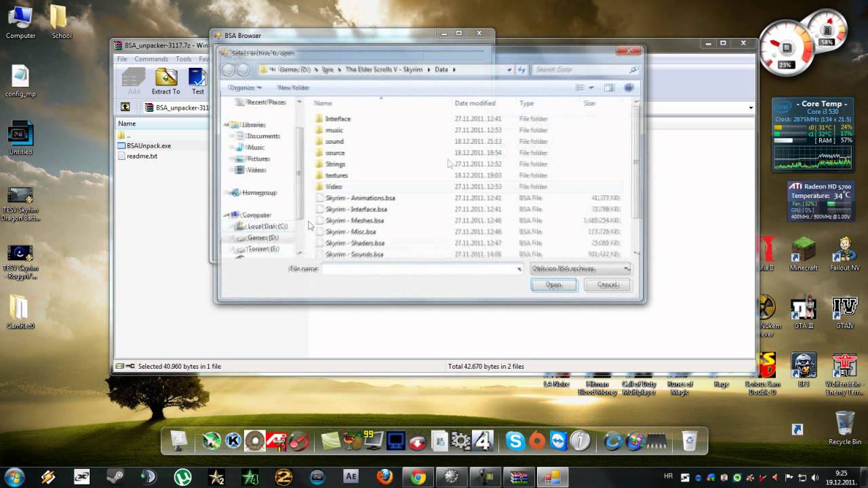868x488 pixels.
Task: Select Skyrim - Misc.bsa file
Action: [350, 232]
